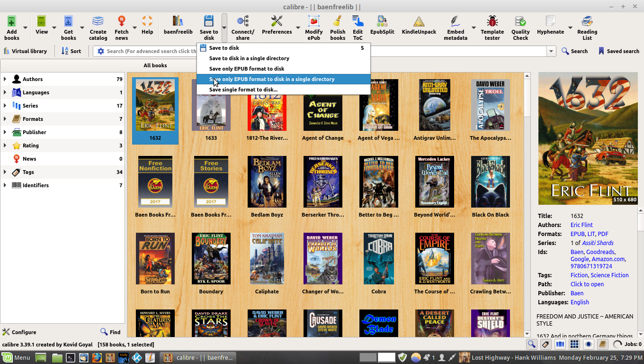The image size is (644, 364).
Task: Open the Edit ToC tool
Action: 358,22
